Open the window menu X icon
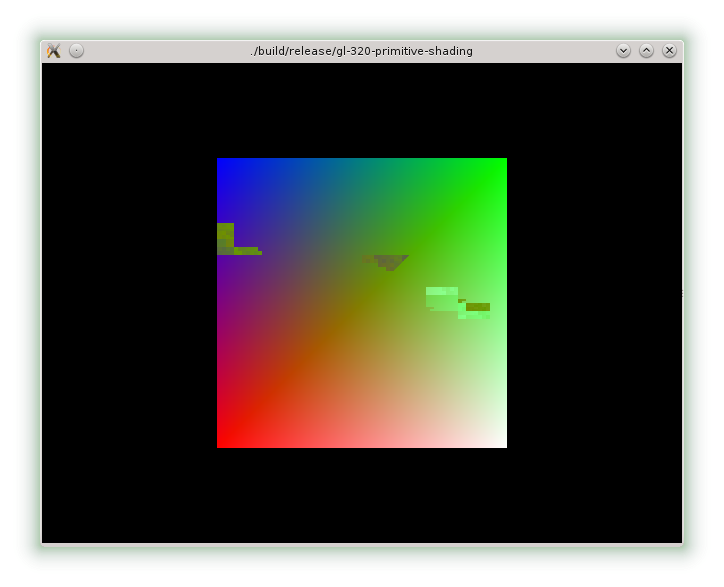 coord(54,51)
